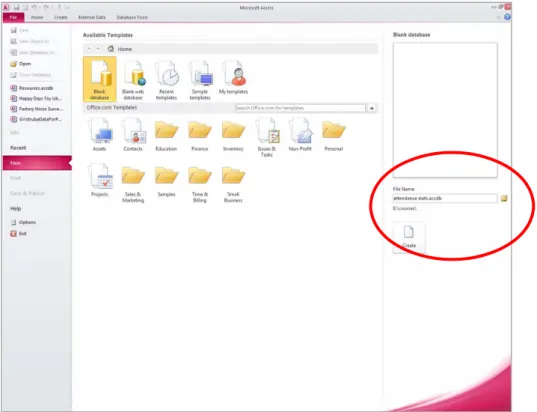This screenshot has width=537, height=412.
Task: Click the Redo icon in the Quick Access Toolbar
Action: click(x=46, y=7)
